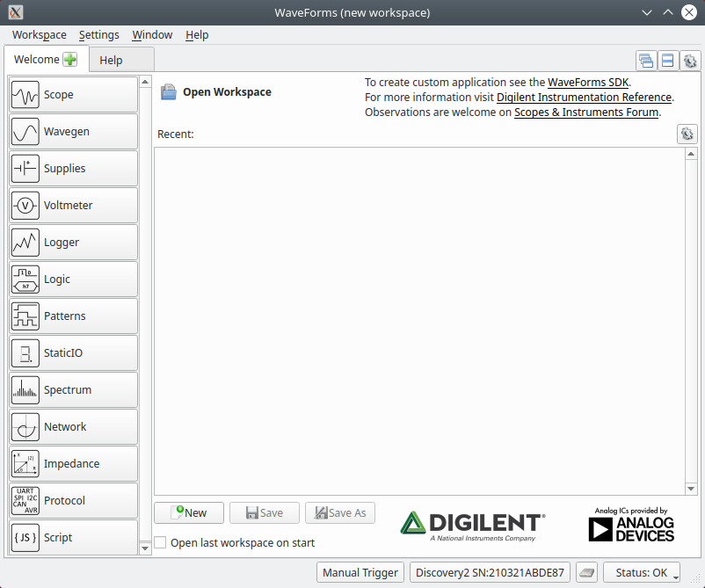
Task: Click instrument list scroll-up arrow
Action: pyautogui.click(x=145, y=82)
